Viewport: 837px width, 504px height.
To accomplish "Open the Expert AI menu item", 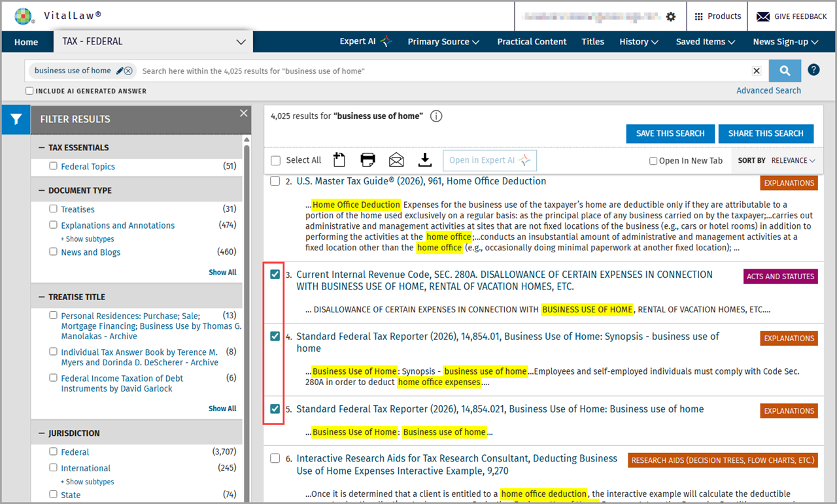I will pyautogui.click(x=366, y=41).
